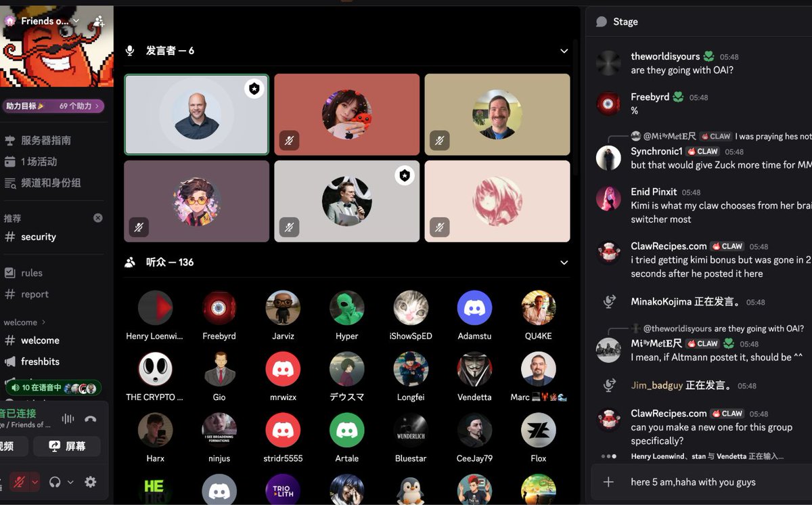
Task: Click the 10 在语音中 voice indicator pill
Action: pos(54,388)
